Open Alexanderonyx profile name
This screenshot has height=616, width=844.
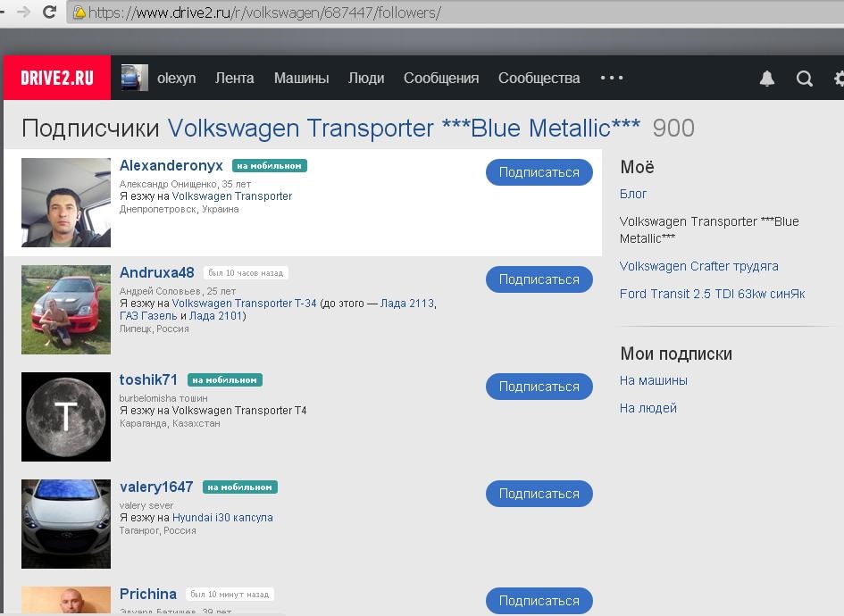click(171, 165)
